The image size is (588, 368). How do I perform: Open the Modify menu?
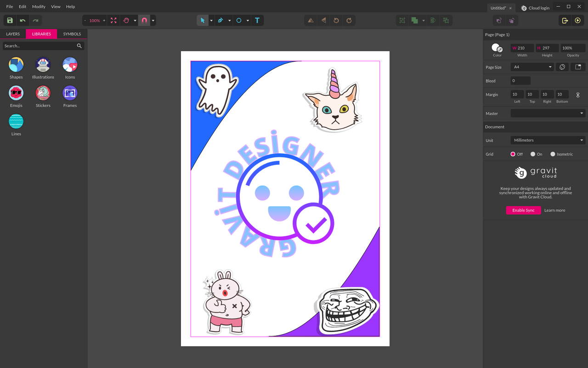click(x=39, y=7)
